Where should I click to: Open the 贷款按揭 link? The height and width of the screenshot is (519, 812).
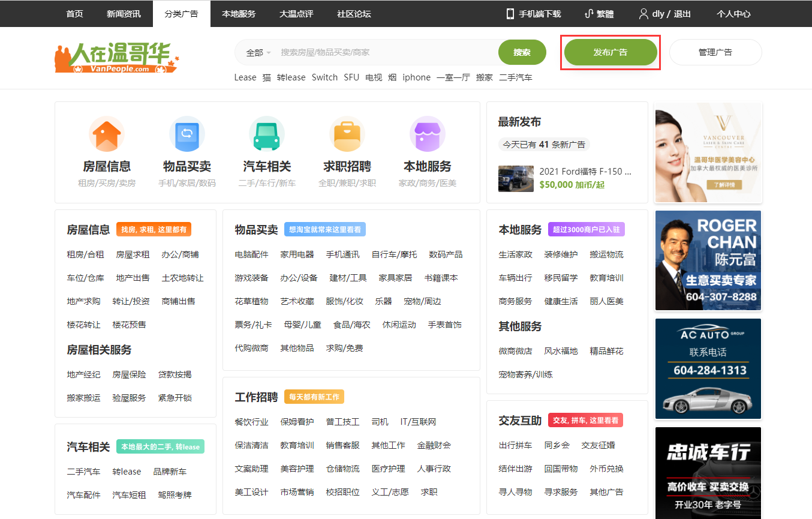175,374
